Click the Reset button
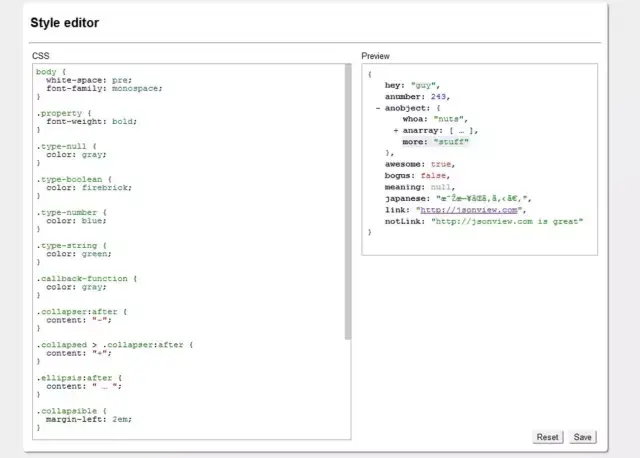The width and height of the screenshot is (640, 458). pos(547,437)
